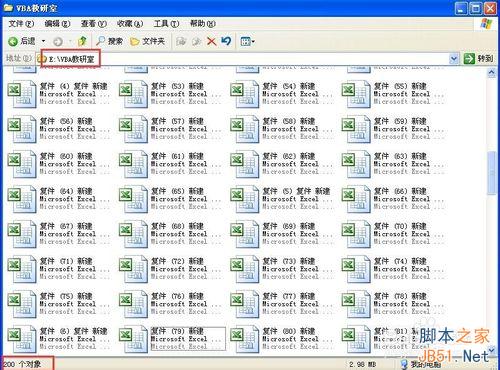Open the 查看(V) menu

pyautogui.click(x=94, y=24)
